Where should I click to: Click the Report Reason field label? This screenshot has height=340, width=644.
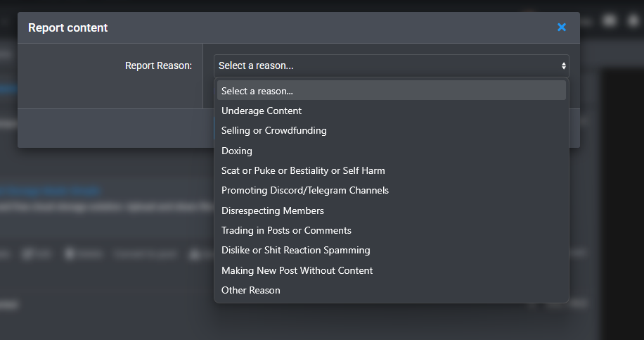pyautogui.click(x=158, y=65)
